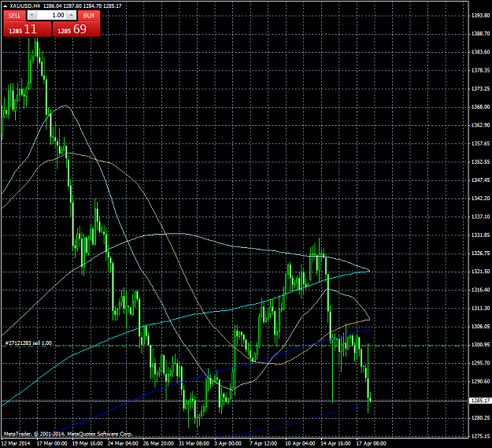Click the sell price tile 1285 11
The width and height of the screenshot is (492, 448).
coord(28,29)
